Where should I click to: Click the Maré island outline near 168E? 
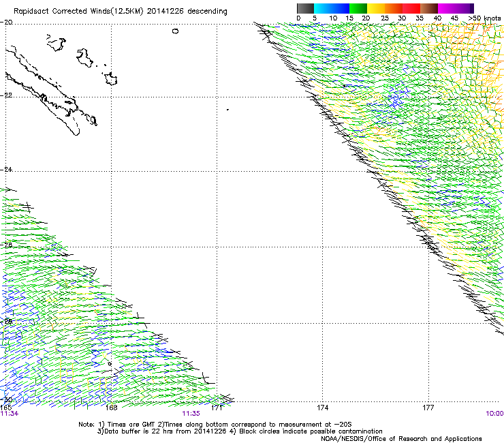point(111,79)
